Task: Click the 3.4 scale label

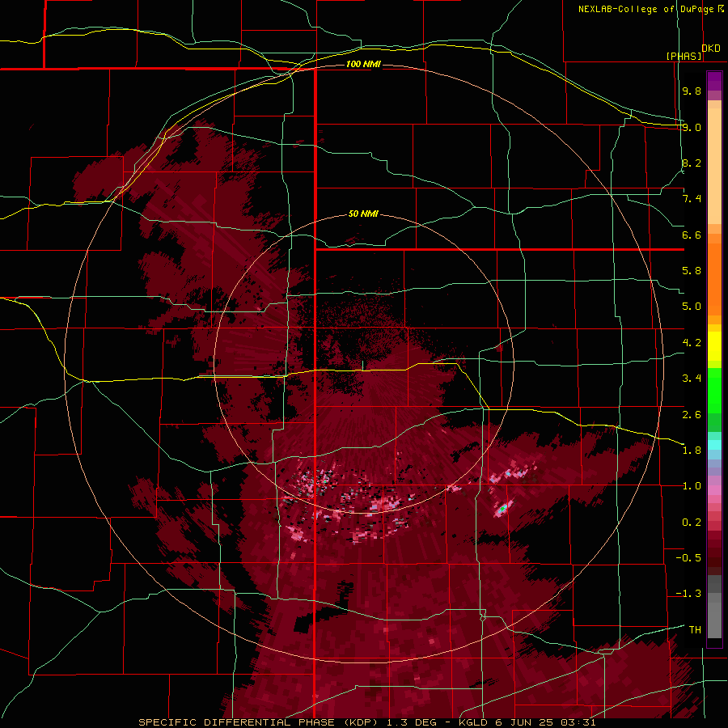Action: point(692,379)
